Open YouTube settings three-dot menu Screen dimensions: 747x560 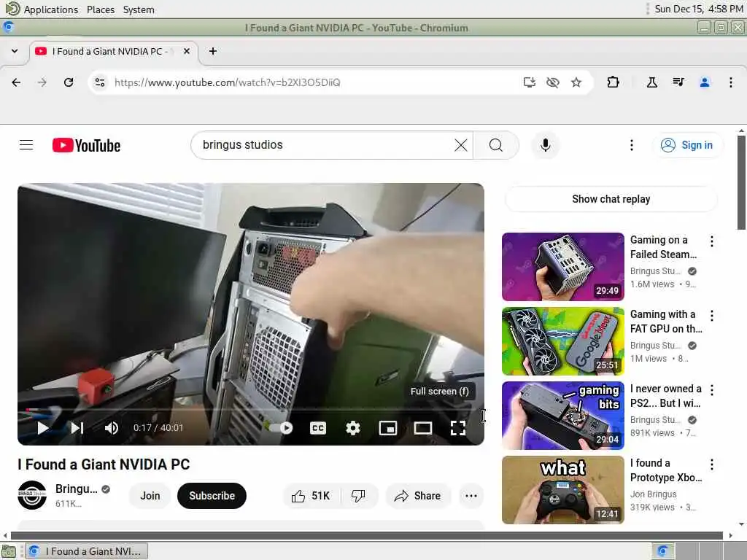coord(631,145)
